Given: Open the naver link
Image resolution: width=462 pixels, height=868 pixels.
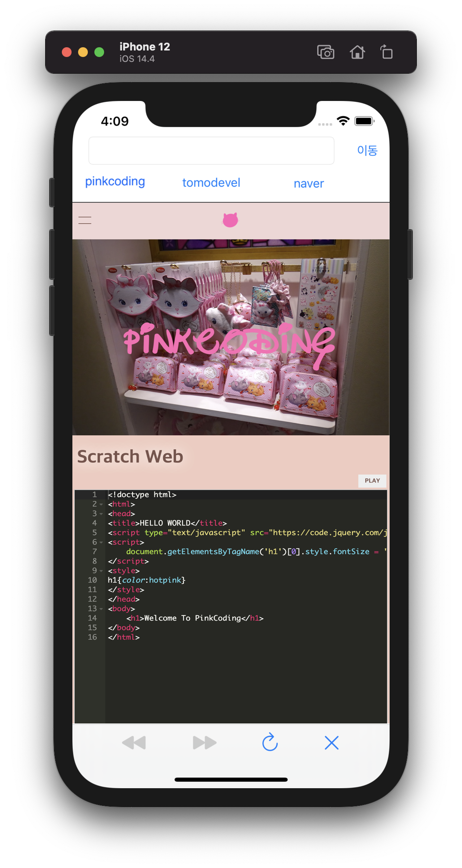Looking at the screenshot, I should pyautogui.click(x=309, y=184).
